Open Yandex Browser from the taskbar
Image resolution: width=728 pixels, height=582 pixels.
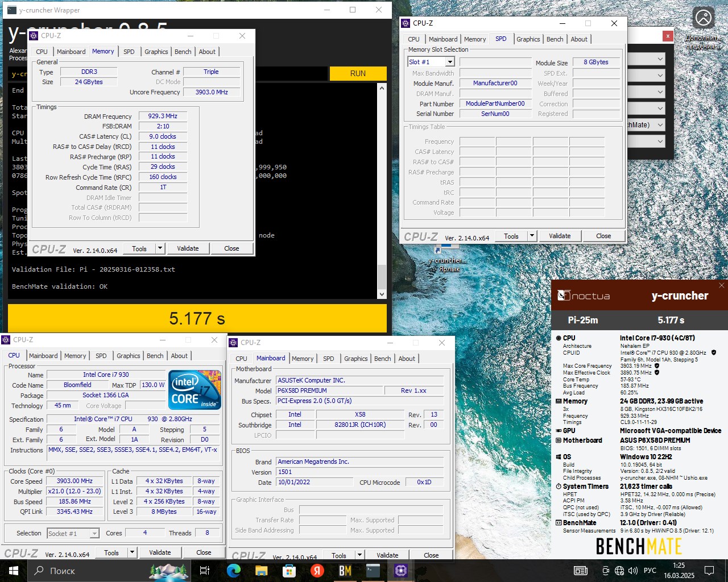point(317,571)
